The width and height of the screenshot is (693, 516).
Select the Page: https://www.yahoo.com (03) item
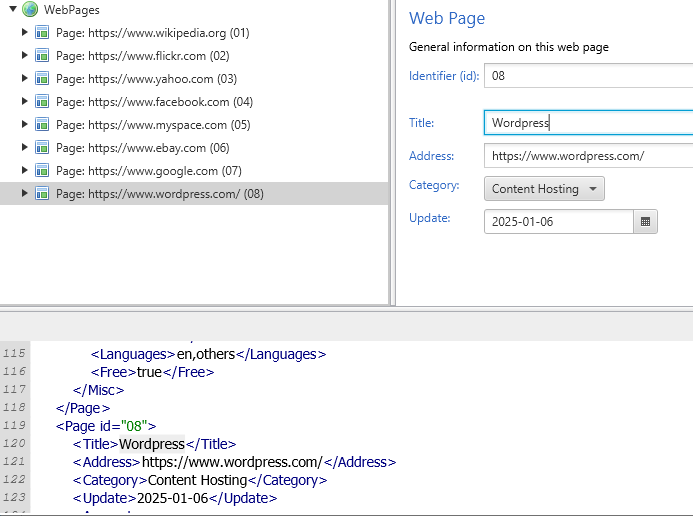pyautogui.click(x=146, y=79)
